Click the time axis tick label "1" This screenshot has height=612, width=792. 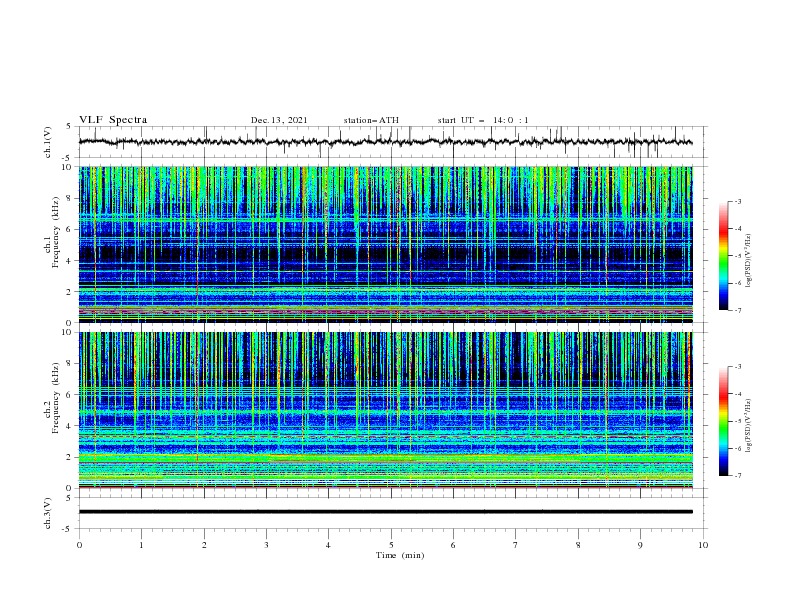(141, 545)
